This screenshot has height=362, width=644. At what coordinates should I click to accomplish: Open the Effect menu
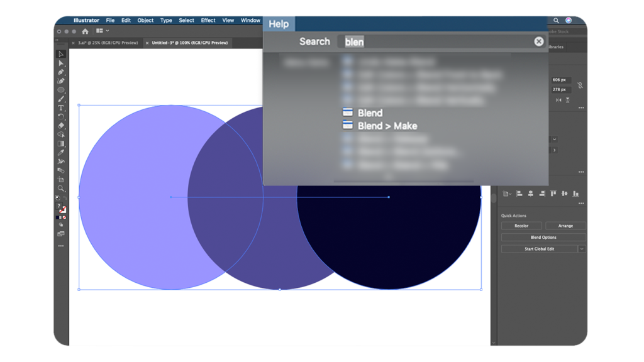(208, 21)
